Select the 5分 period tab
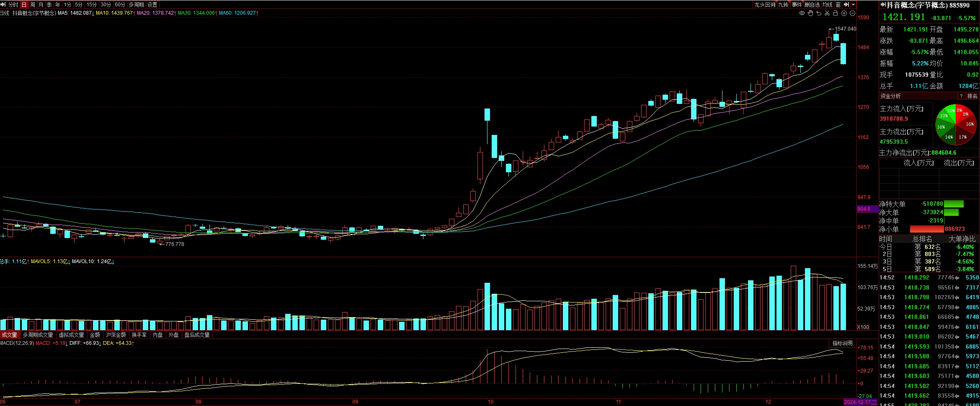The height and width of the screenshot is (406, 980). coord(79,5)
